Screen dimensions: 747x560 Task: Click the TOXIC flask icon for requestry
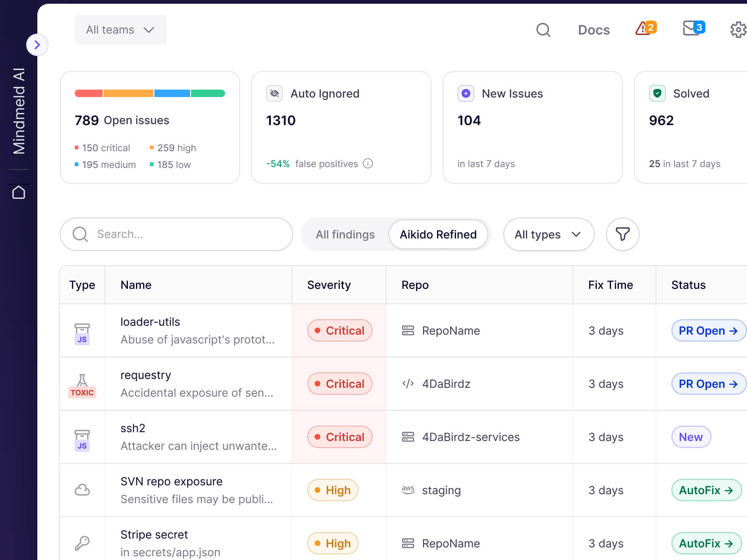[82, 386]
